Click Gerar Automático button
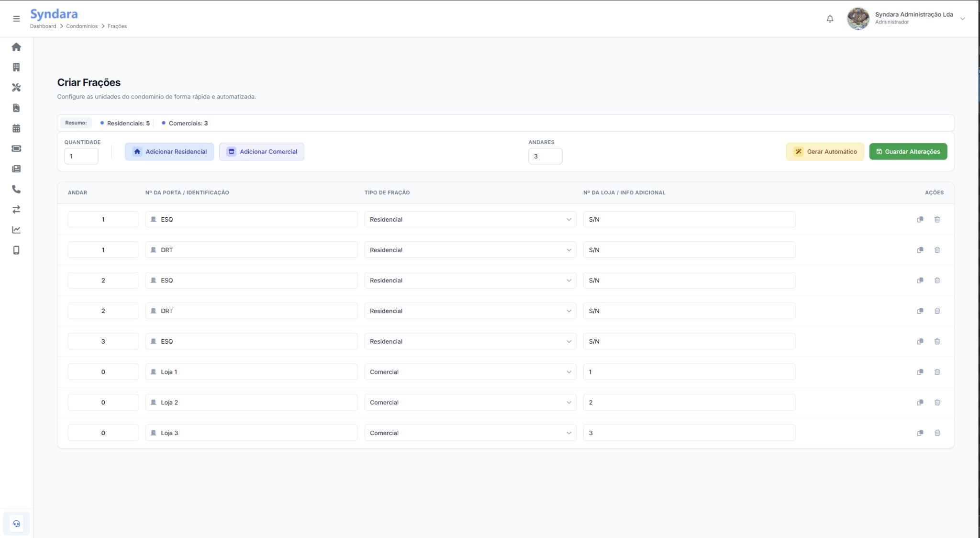 click(825, 152)
